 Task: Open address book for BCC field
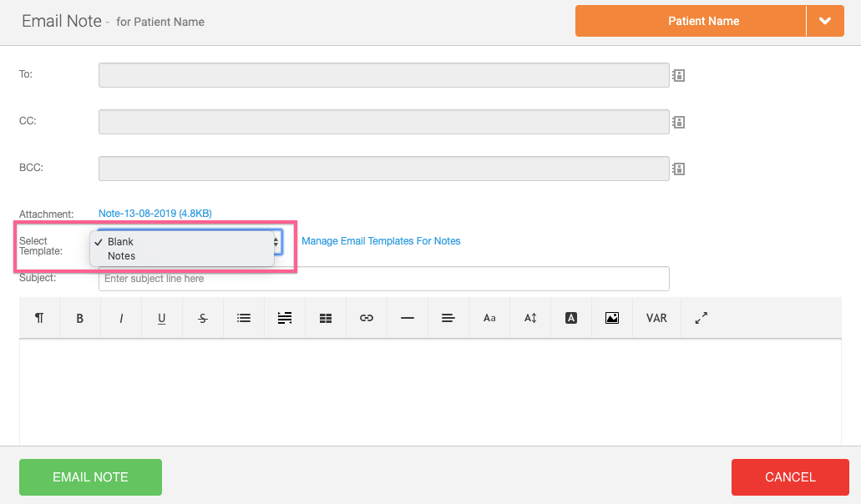coord(679,169)
